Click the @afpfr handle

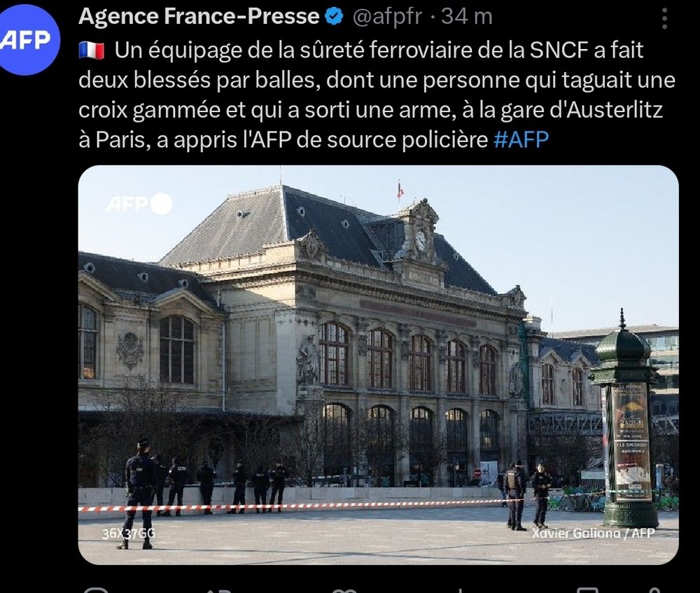click(x=387, y=17)
